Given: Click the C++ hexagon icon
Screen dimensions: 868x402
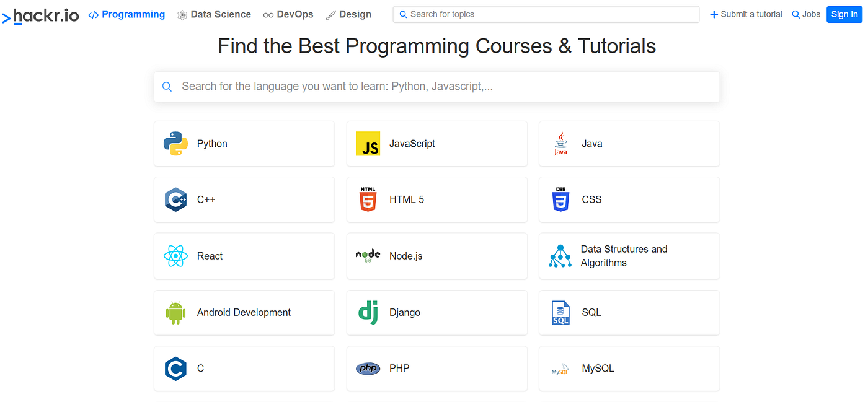Looking at the screenshot, I should click(176, 199).
